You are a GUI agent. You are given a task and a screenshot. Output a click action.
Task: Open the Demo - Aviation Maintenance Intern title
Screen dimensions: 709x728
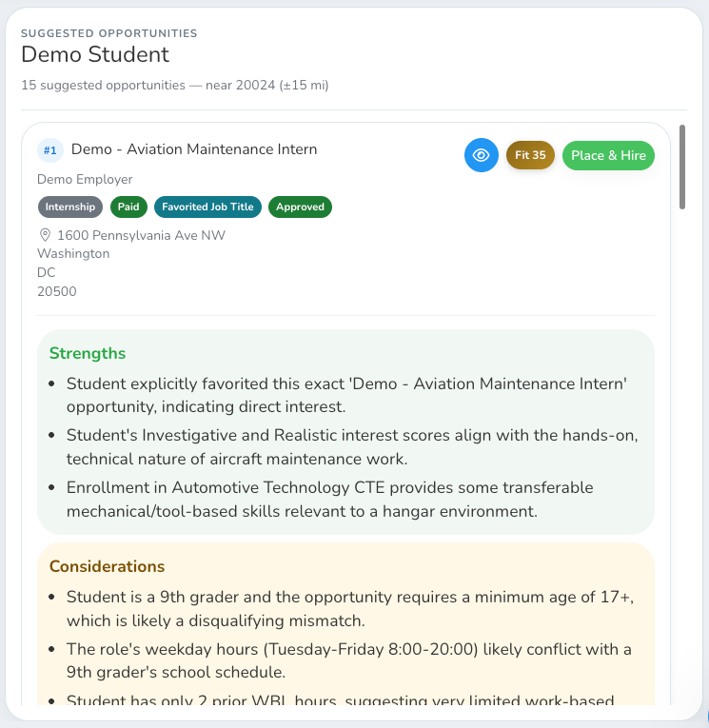[194, 149]
